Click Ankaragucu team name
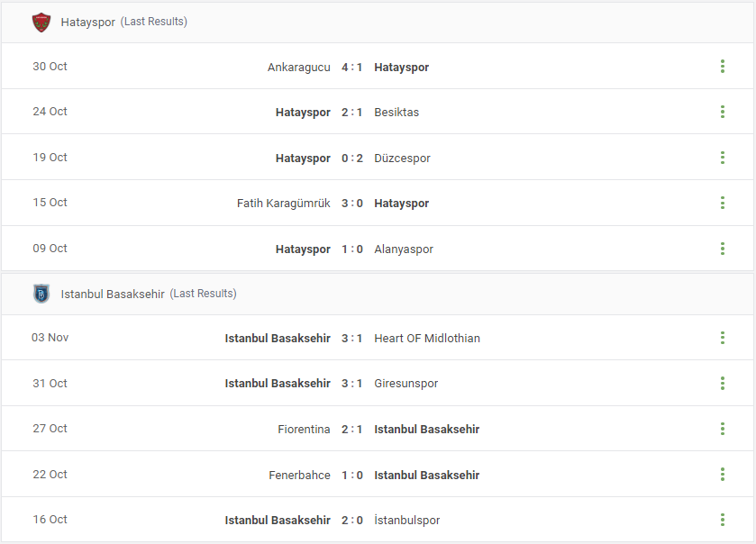Viewport: 756px width, 544px height. point(299,67)
